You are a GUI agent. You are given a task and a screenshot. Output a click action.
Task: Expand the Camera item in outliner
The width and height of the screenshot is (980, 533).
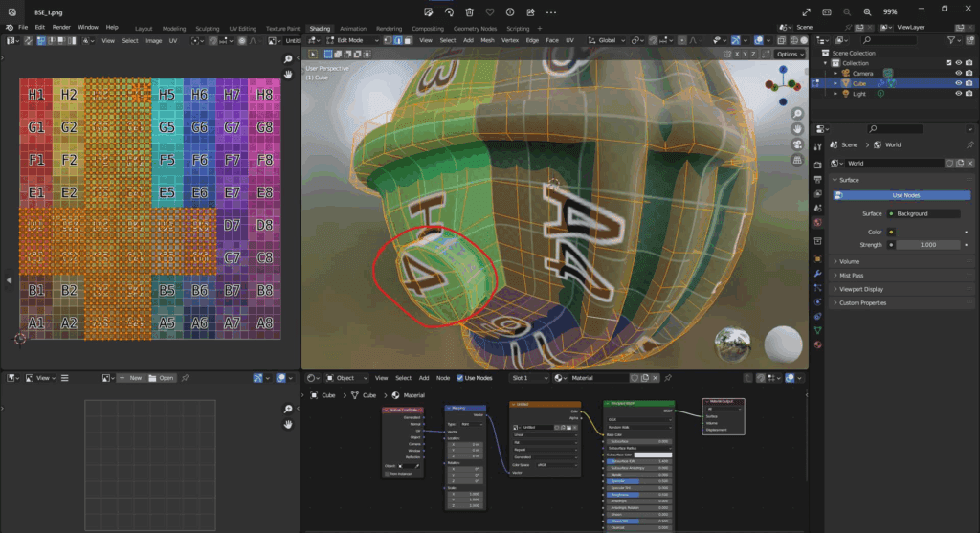point(835,73)
